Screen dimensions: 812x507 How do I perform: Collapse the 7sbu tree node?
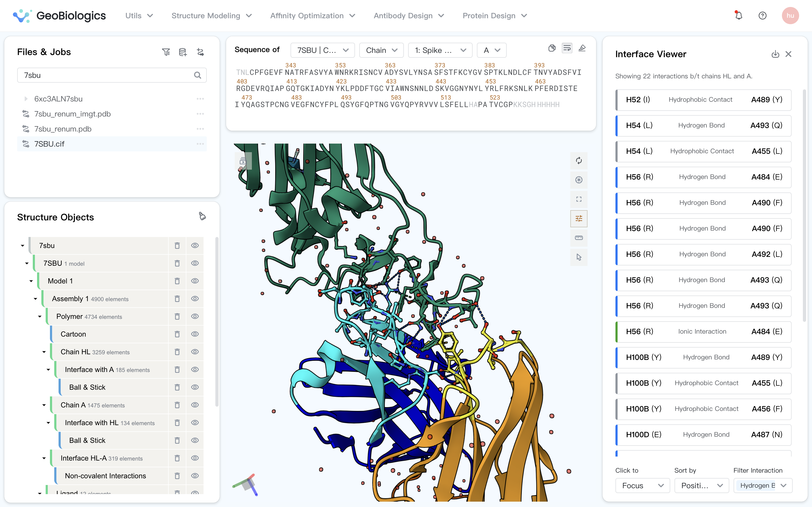23,246
